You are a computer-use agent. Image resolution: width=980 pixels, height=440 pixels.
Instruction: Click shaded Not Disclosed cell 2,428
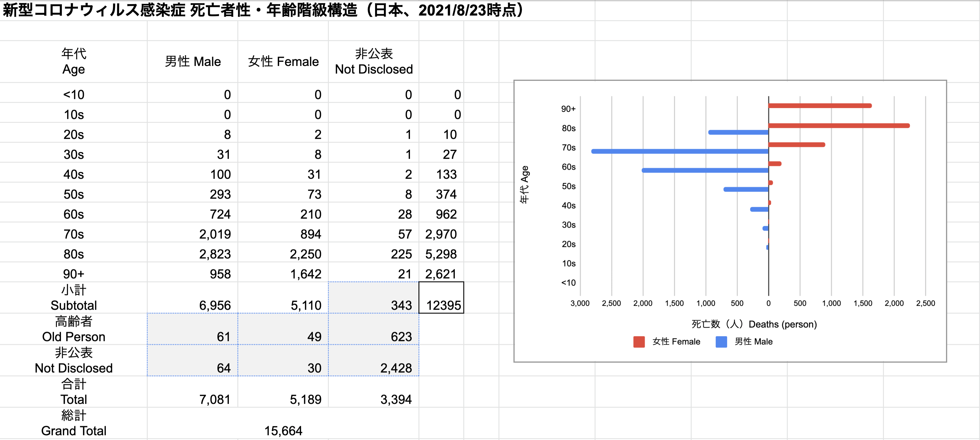(x=374, y=360)
